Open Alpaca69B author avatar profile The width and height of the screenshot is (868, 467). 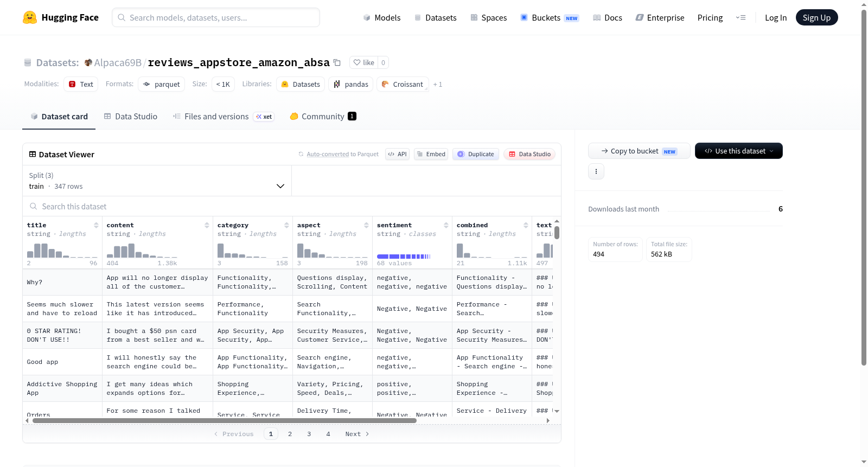88,62
